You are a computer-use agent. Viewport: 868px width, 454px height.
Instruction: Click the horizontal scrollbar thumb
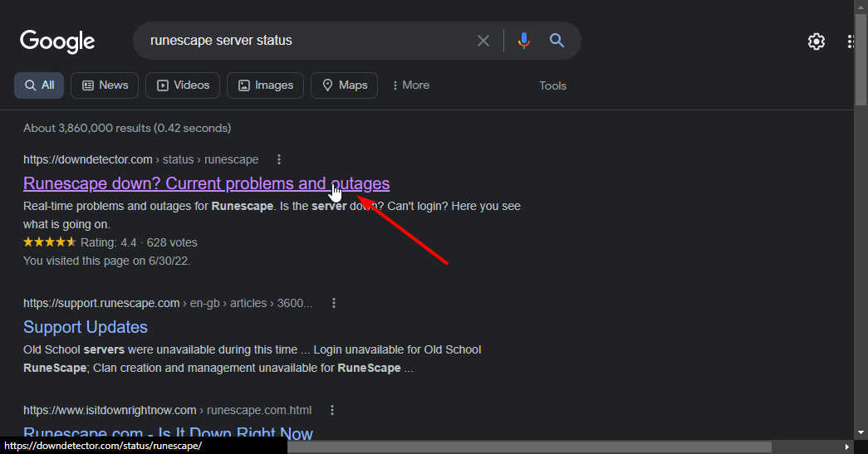(x=528, y=447)
